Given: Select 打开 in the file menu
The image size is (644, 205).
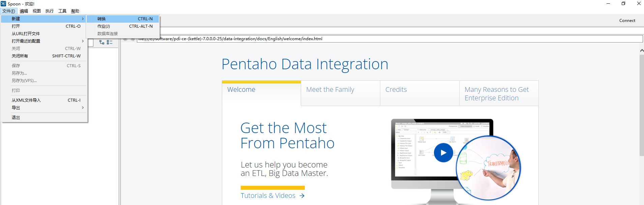Looking at the screenshot, I should pos(44,26).
